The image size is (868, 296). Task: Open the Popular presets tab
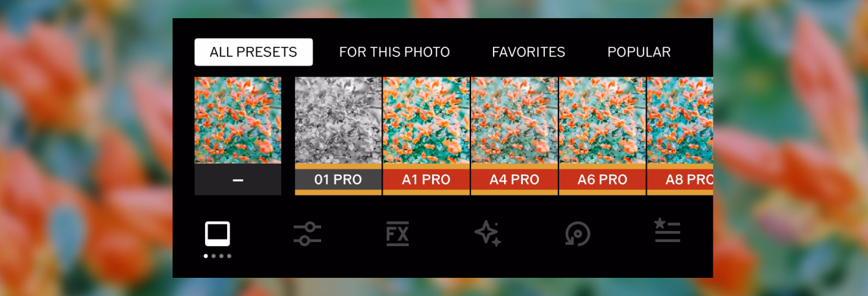coord(638,52)
